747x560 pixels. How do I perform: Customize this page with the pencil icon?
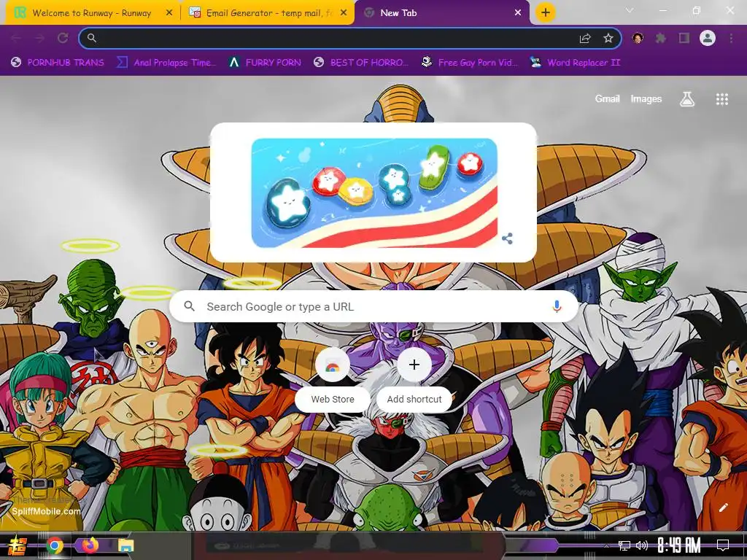[723, 507]
